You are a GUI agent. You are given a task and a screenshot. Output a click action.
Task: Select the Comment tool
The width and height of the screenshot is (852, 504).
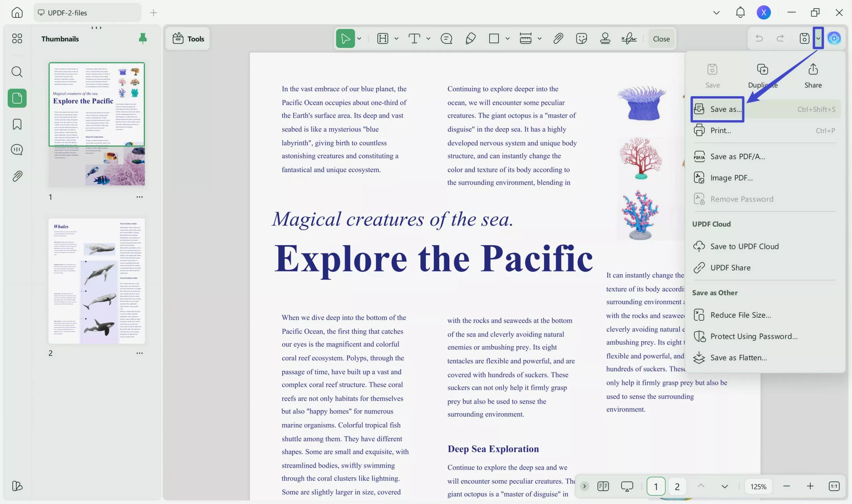pos(446,38)
